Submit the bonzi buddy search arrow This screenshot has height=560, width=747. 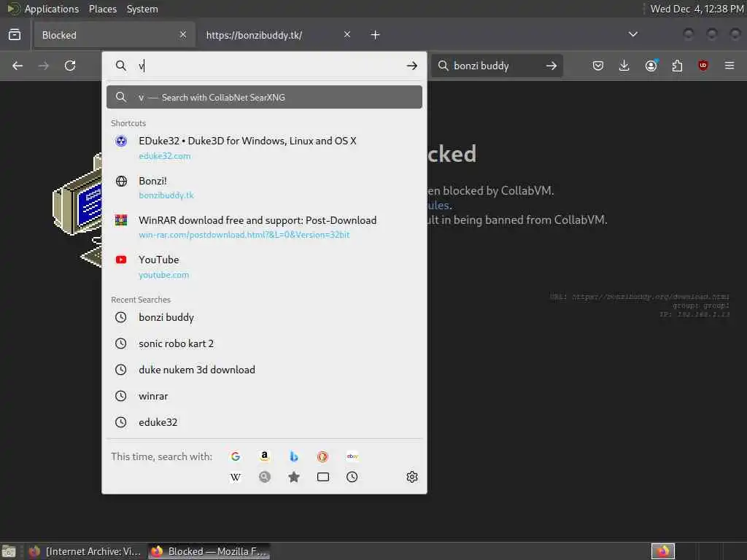pos(551,66)
